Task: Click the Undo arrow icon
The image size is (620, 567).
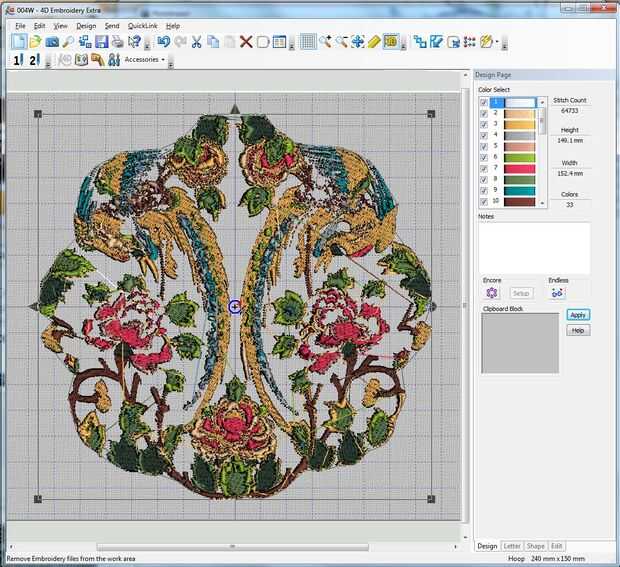Action: (x=162, y=42)
